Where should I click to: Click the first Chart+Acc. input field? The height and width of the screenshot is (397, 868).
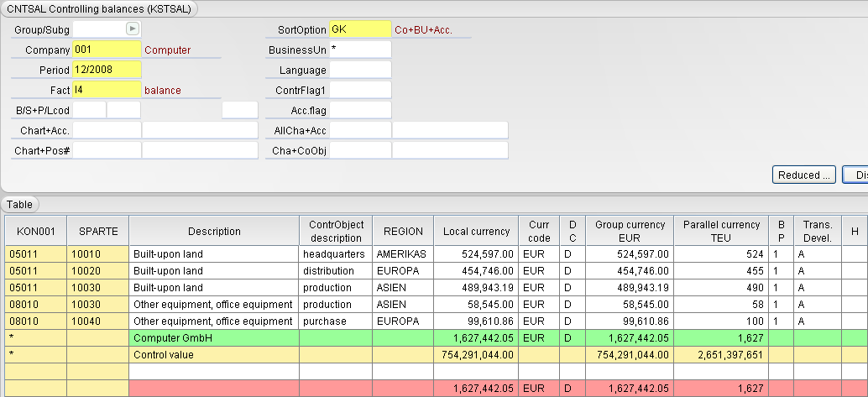point(107,131)
